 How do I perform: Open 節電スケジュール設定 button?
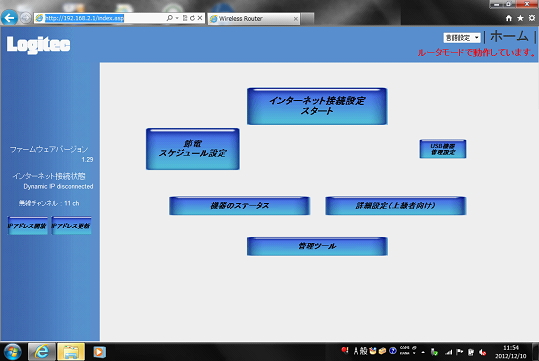click(193, 149)
